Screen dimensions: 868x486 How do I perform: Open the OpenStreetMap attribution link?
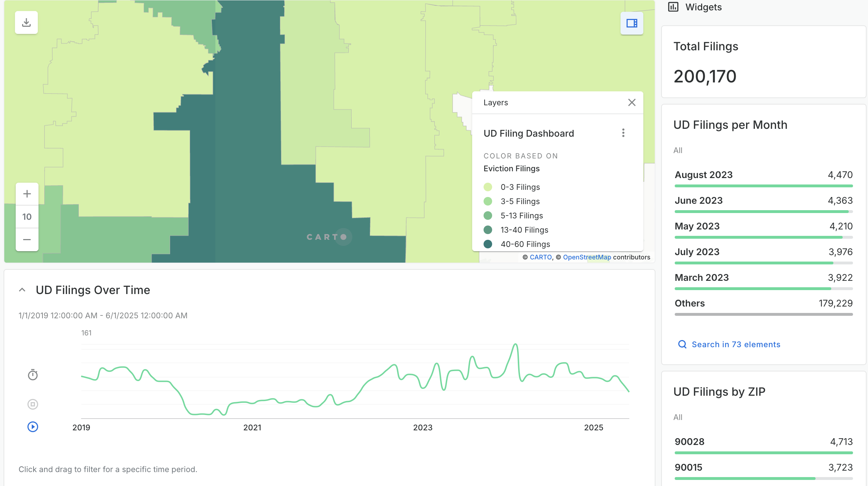click(x=587, y=257)
